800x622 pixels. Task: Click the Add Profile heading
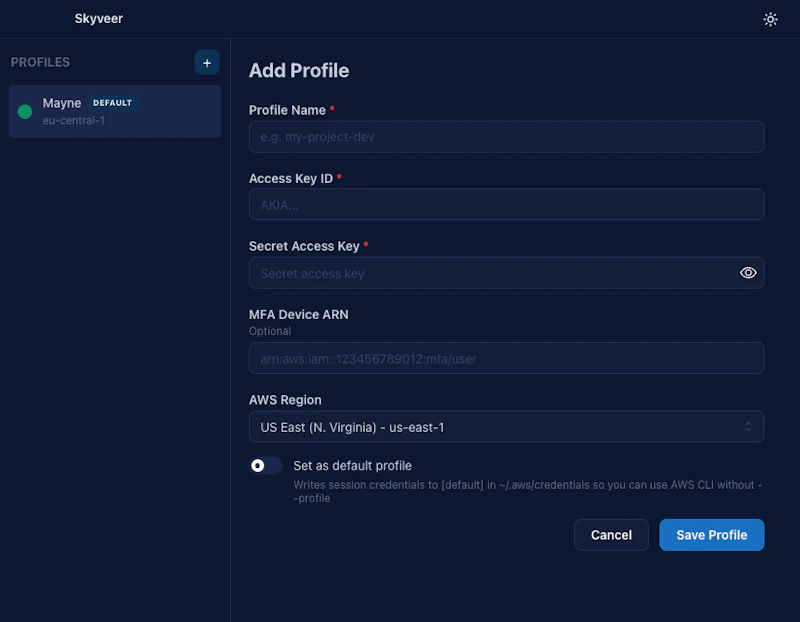tap(299, 70)
